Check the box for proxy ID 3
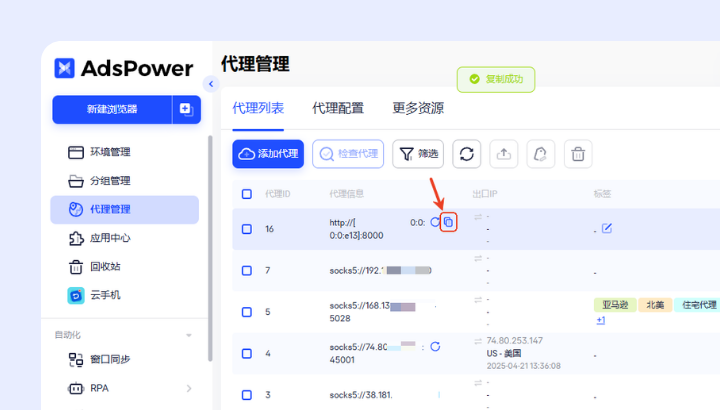 tap(247, 395)
